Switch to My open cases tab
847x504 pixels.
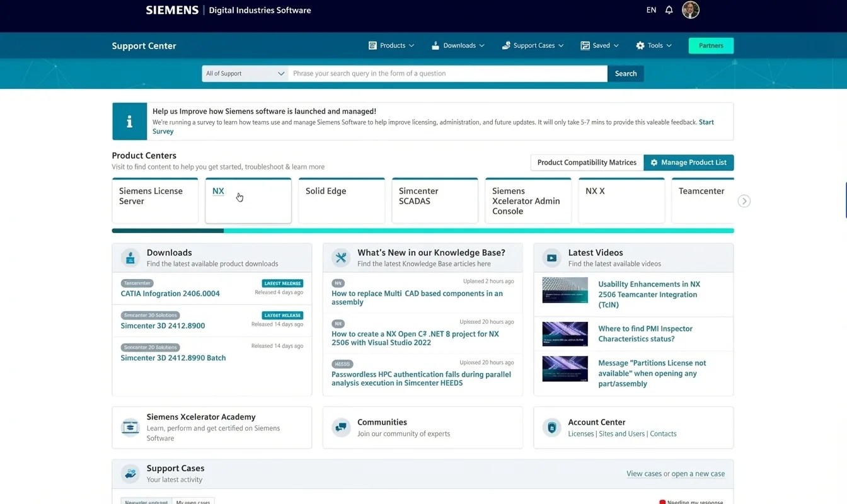pos(193,501)
